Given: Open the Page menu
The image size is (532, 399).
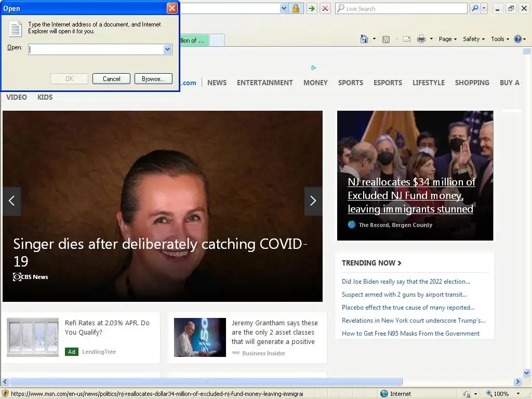Looking at the screenshot, I should (x=447, y=39).
